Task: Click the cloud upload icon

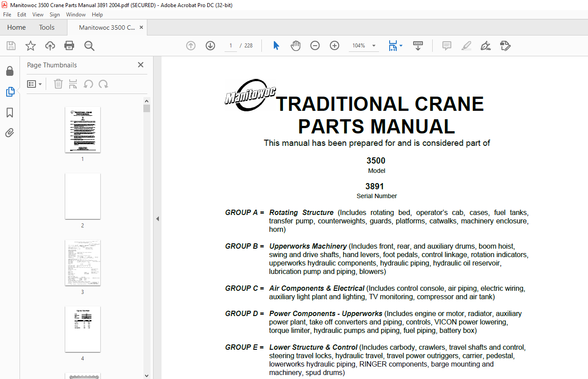Action: coord(50,46)
